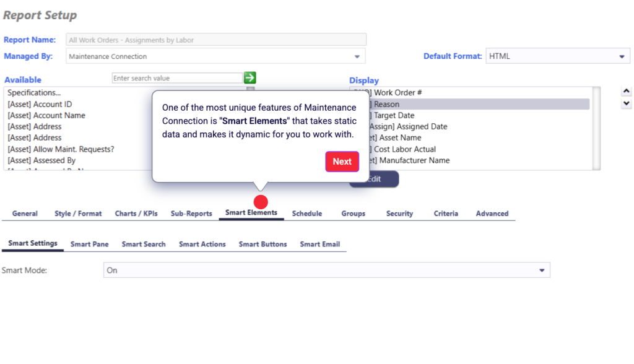Open the Security tab
The width and height of the screenshot is (634, 364).
click(399, 213)
